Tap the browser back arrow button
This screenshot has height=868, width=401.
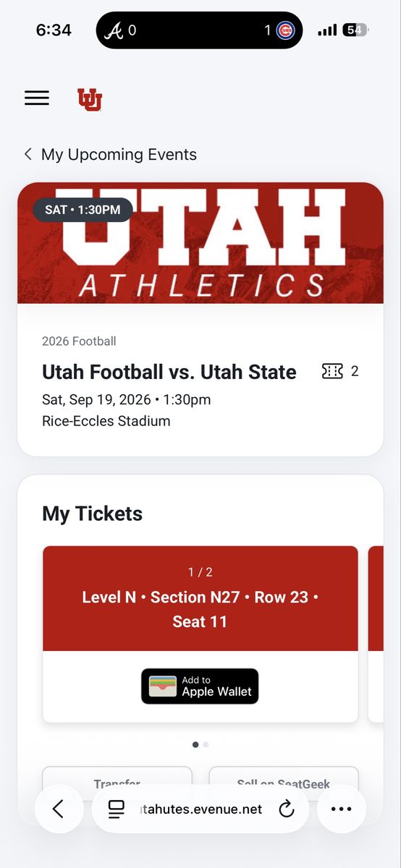59,809
